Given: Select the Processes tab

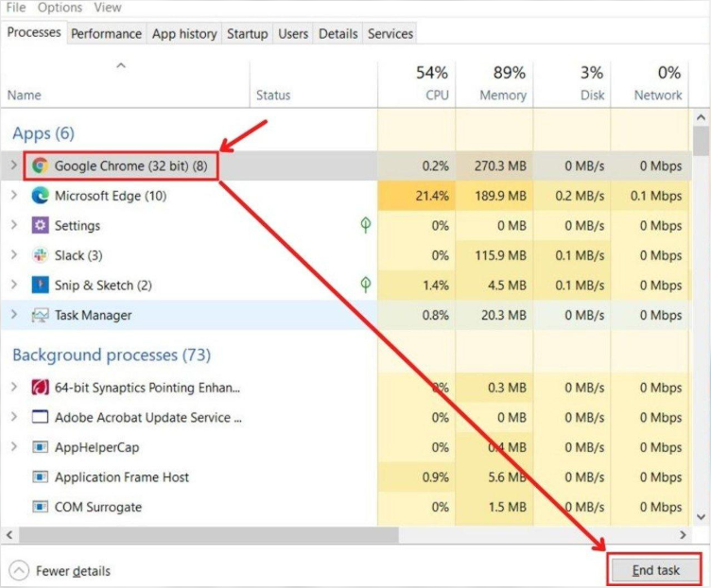Looking at the screenshot, I should coord(34,33).
